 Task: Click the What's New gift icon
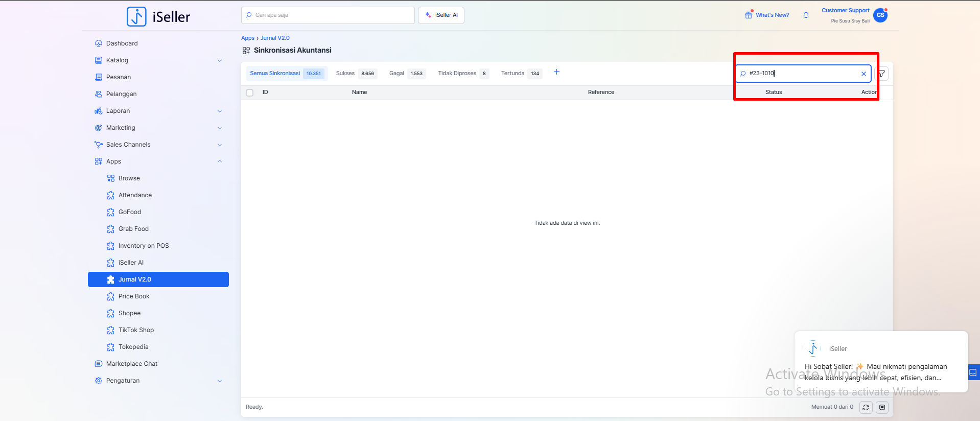[749, 15]
